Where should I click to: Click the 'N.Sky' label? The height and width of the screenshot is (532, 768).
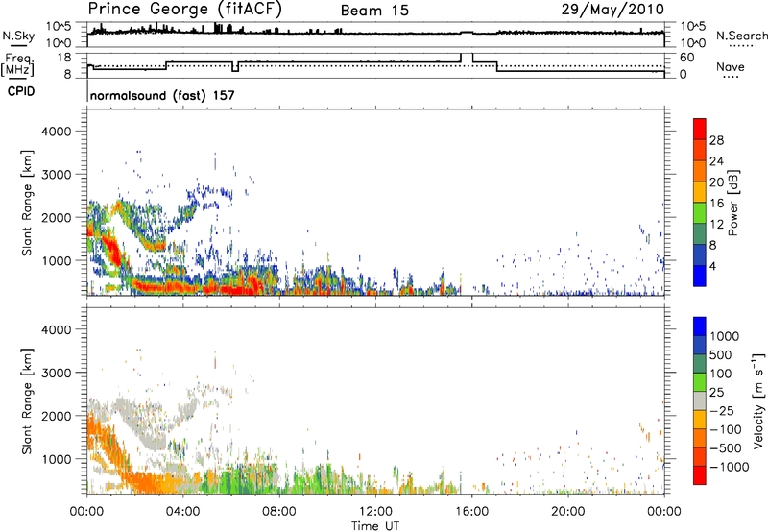click(18, 36)
